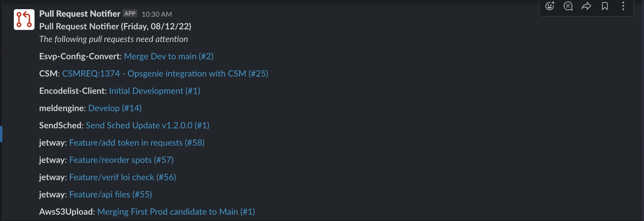Reply in thread using speech bubble icon
Image resolution: width=644 pixels, height=221 pixels.
click(568, 6)
